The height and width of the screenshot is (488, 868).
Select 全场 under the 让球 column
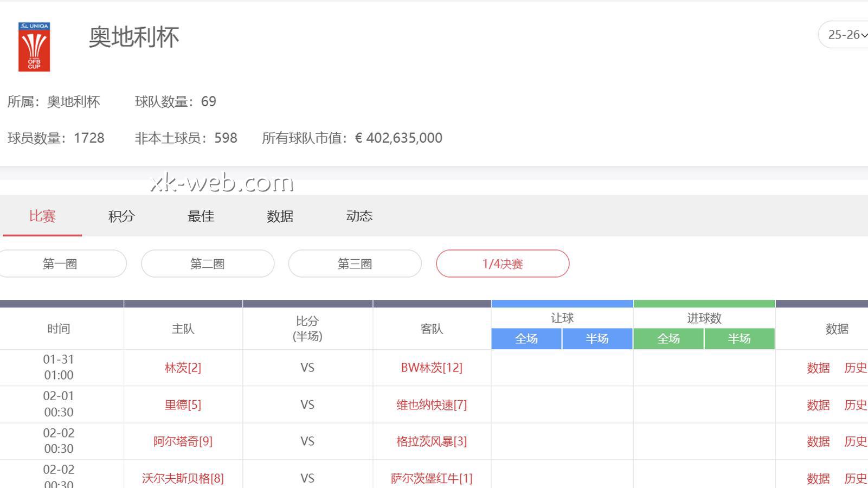[x=526, y=338]
